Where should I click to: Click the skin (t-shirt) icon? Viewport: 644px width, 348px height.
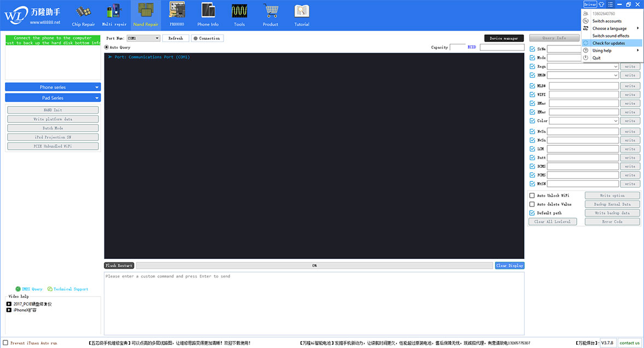(x=601, y=4)
